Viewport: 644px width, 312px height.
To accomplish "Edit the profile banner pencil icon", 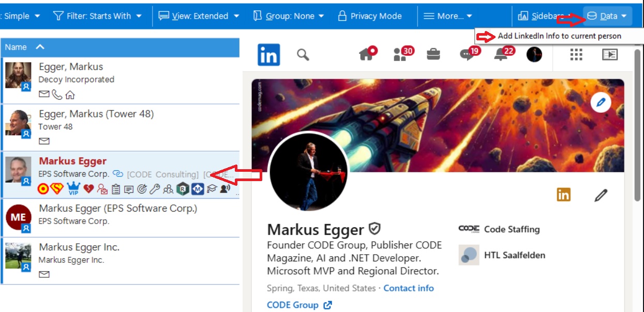I will [601, 102].
